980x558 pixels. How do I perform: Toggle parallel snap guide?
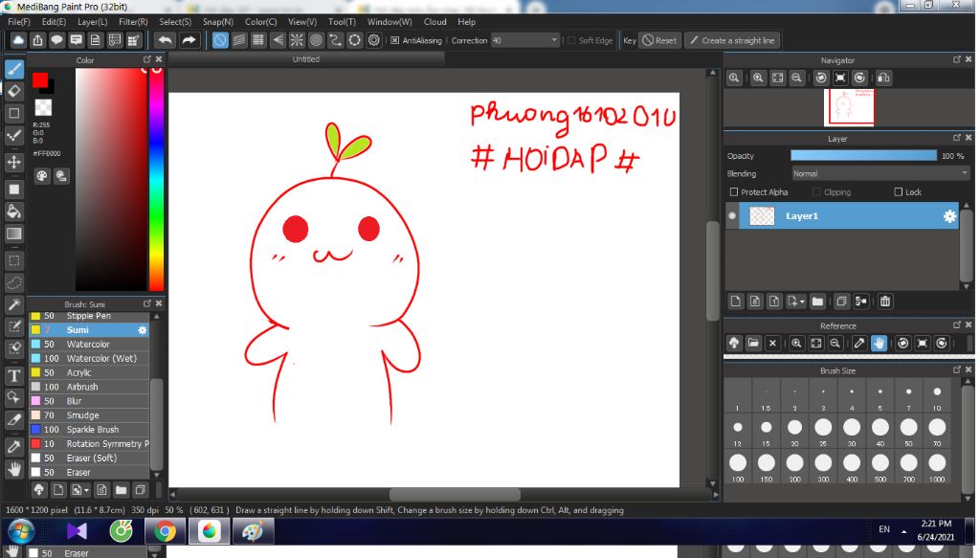pyautogui.click(x=239, y=40)
